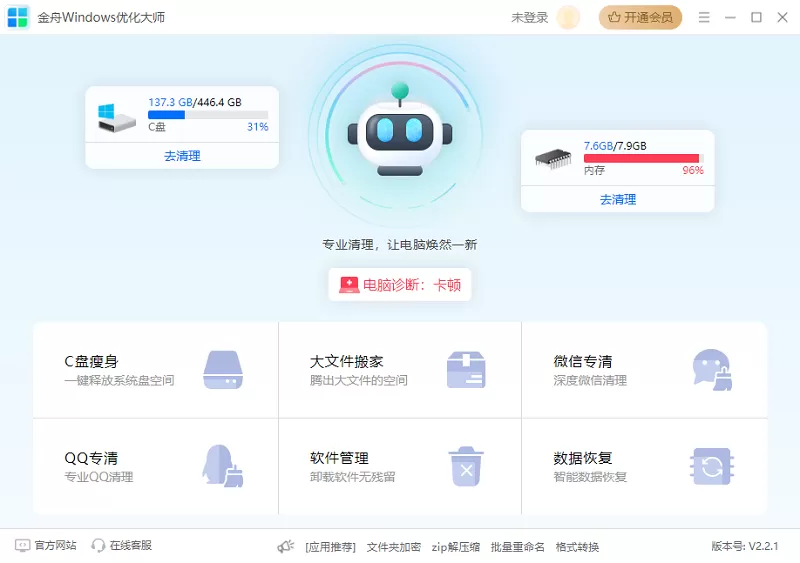The height and width of the screenshot is (563, 800).
Task: Click the 31% disk usage percentage
Action: 258,127
